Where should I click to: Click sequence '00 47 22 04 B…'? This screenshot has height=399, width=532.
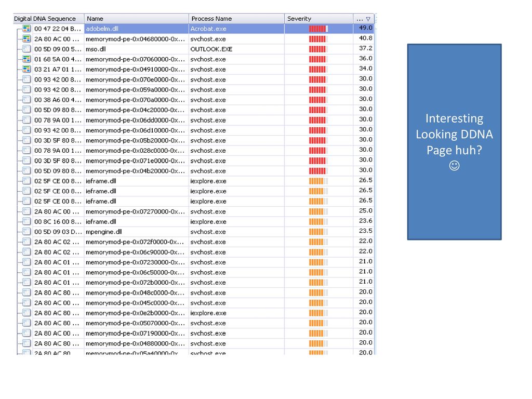click(58, 29)
